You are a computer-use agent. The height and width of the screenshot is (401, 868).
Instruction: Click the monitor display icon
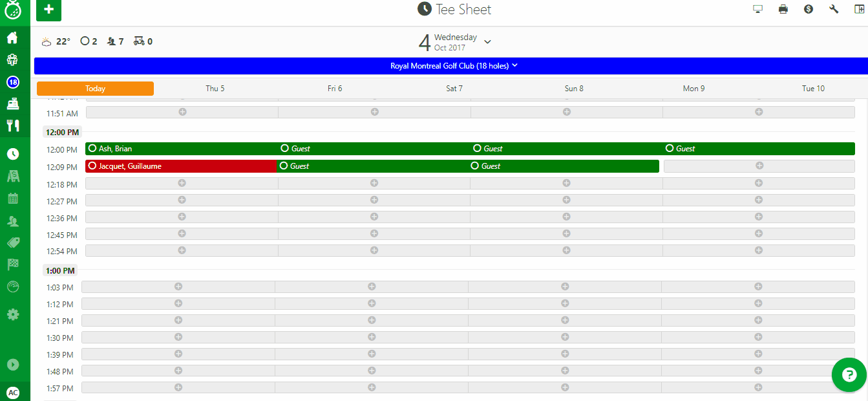(757, 9)
